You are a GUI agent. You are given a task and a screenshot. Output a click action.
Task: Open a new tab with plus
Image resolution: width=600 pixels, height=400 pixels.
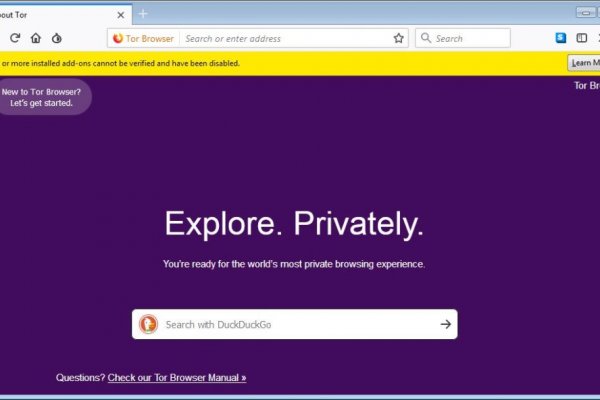(143, 14)
